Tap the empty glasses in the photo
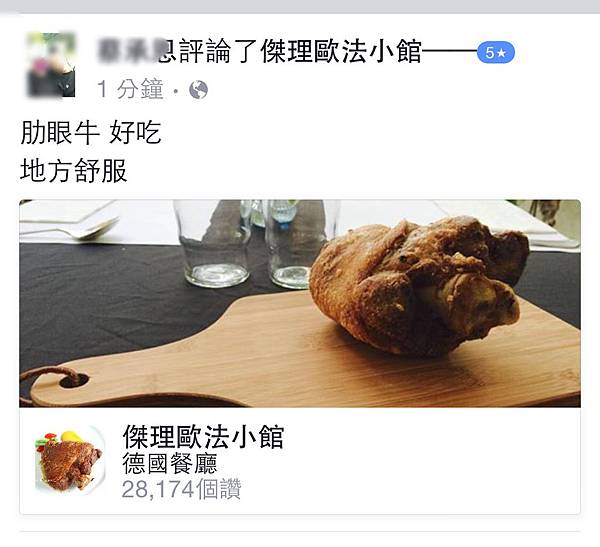This screenshot has height=547, width=600. pyautogui.click(x=253, y=243)
